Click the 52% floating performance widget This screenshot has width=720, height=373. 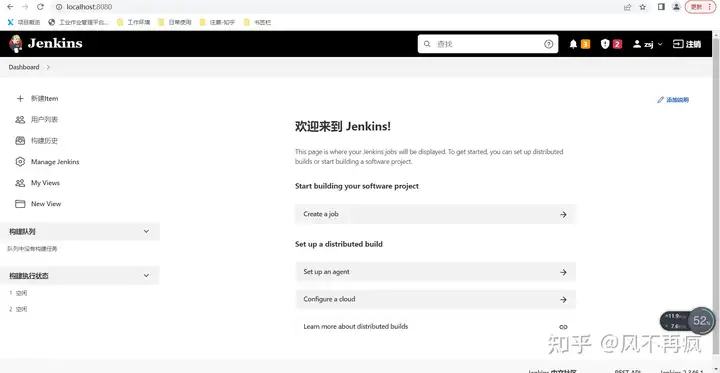[688, 321]
